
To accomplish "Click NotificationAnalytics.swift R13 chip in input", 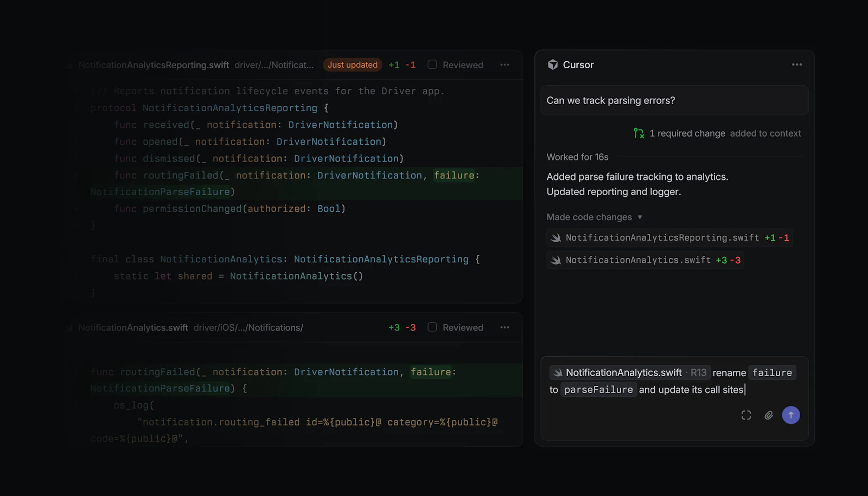I will coord(629,372).
